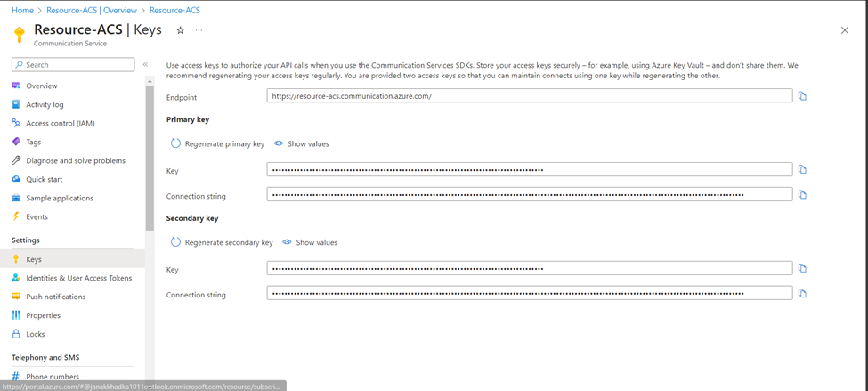
Task: Close the Keys blade with the X
Action: click(x=845, y=30)
